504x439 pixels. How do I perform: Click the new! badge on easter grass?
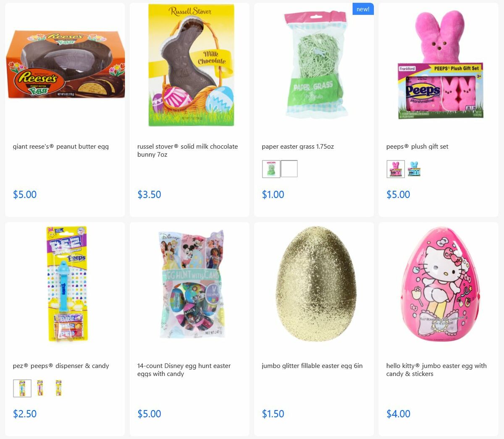(363, 8)
